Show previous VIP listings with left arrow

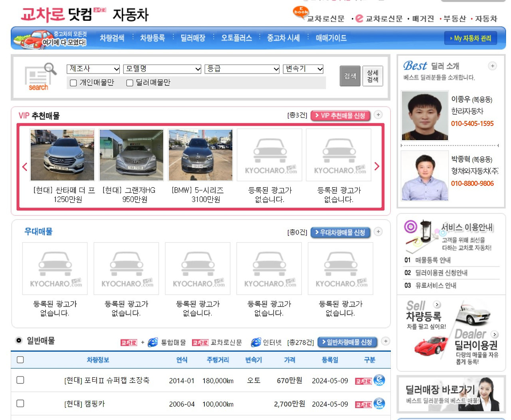[x=25, y=166]
